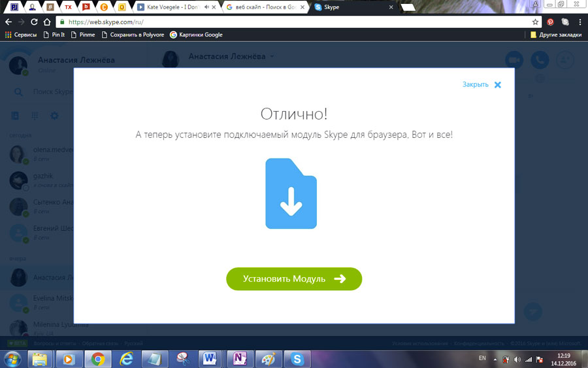Open Картинки Google bookmark
Viewport: 588px width, 368px height.
point(196,35)
